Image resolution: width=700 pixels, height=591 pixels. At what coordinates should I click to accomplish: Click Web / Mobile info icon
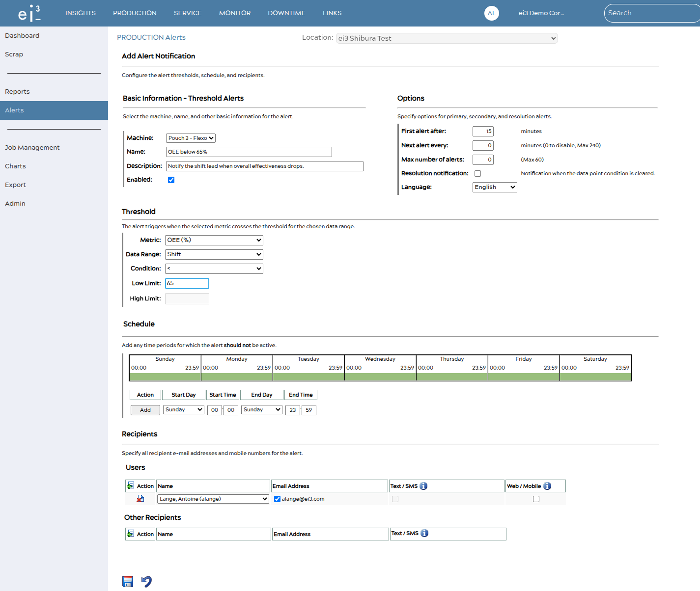click(547, 486)
